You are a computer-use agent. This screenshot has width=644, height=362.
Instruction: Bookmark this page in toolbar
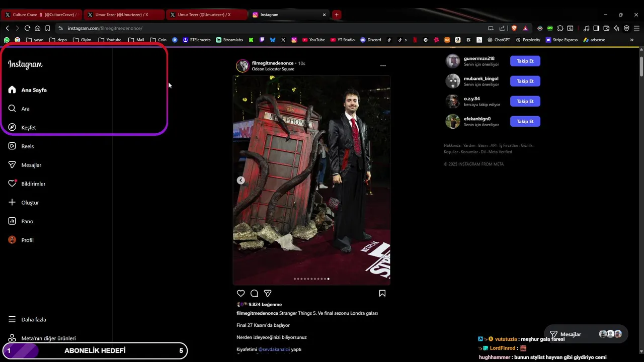[48, 28]
